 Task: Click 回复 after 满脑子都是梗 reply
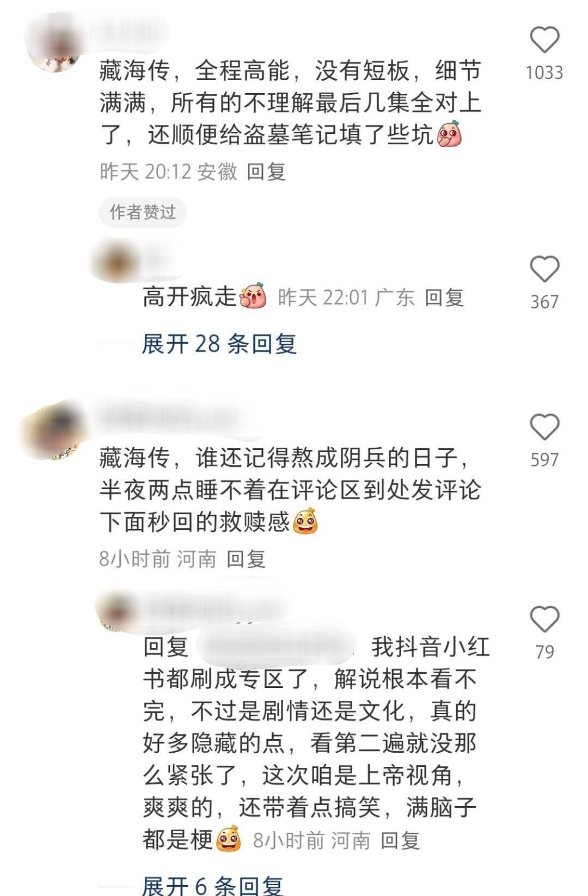[400, 840]
